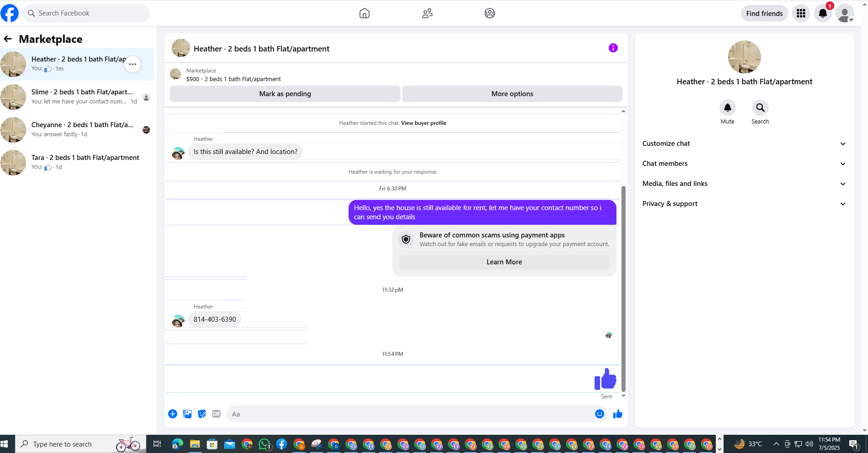
Task: Open Microsoft Store from taskbar
Action: (x=212, y=444)
